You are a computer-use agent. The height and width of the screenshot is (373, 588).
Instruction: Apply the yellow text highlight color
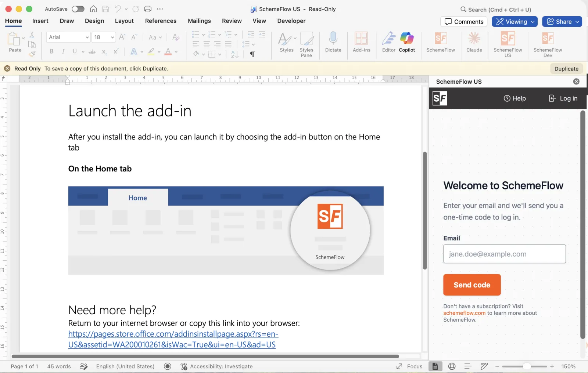(151, 52)
